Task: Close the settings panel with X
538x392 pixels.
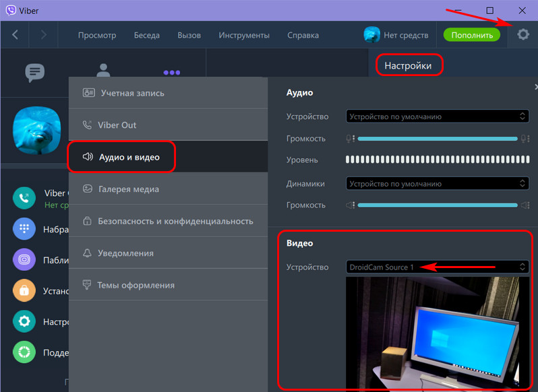Action: (x=536, y=87)
